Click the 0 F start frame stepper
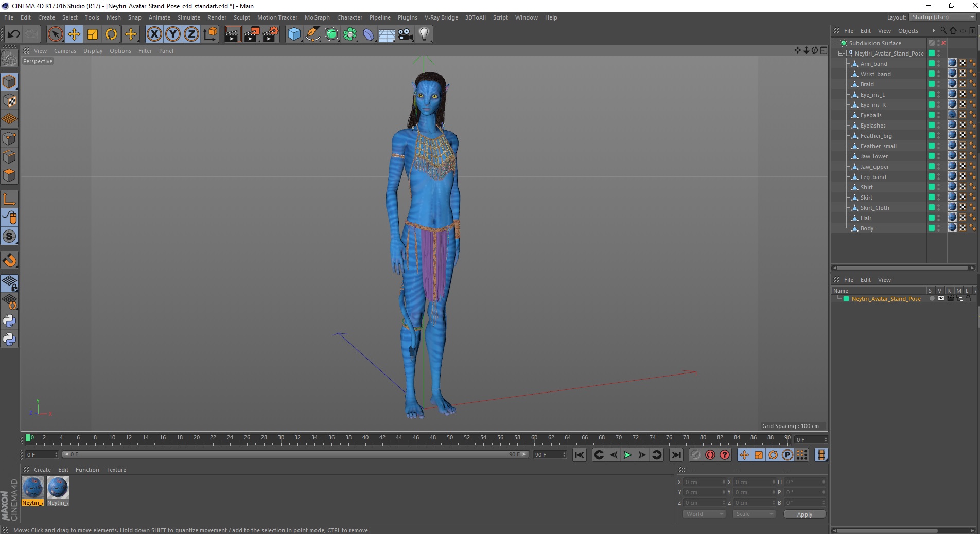The height and width of the screenshot is (534, 980). pos(56,455)
